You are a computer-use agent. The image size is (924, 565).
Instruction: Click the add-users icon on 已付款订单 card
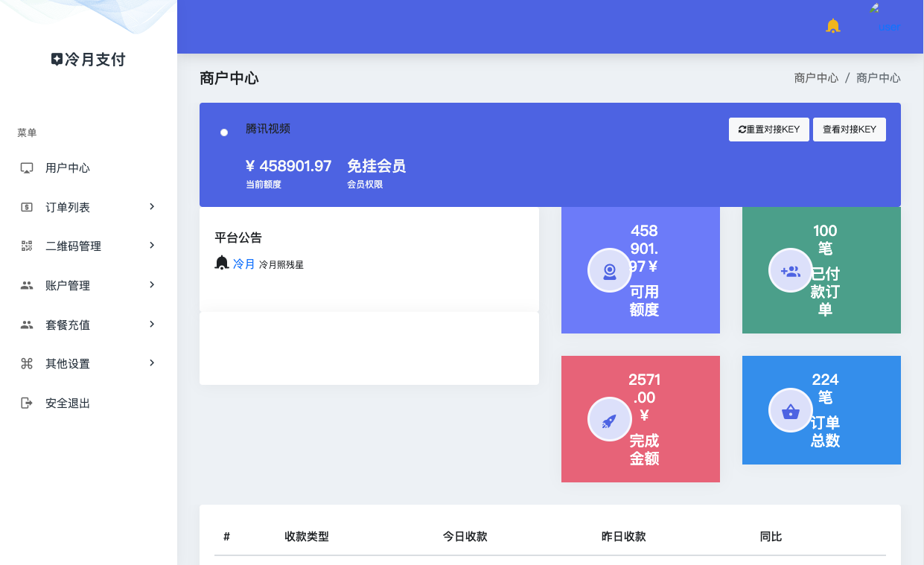pos(790,270)
